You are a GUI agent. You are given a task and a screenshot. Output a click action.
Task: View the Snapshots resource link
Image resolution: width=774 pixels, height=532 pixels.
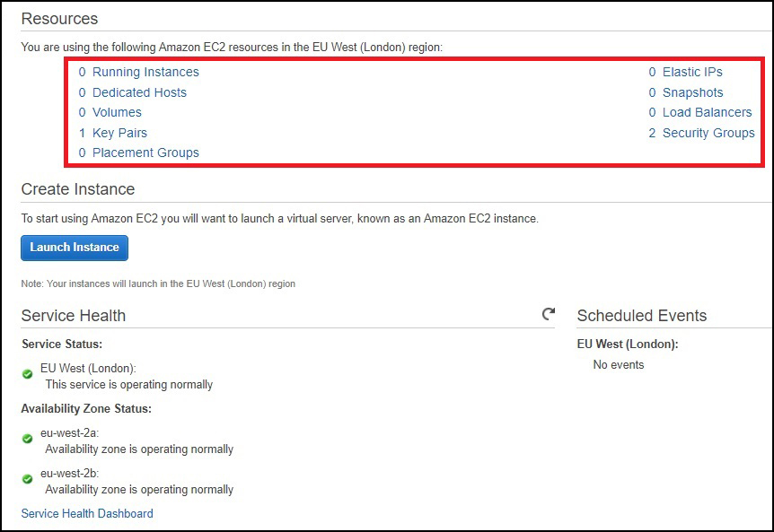pos(692,92)
